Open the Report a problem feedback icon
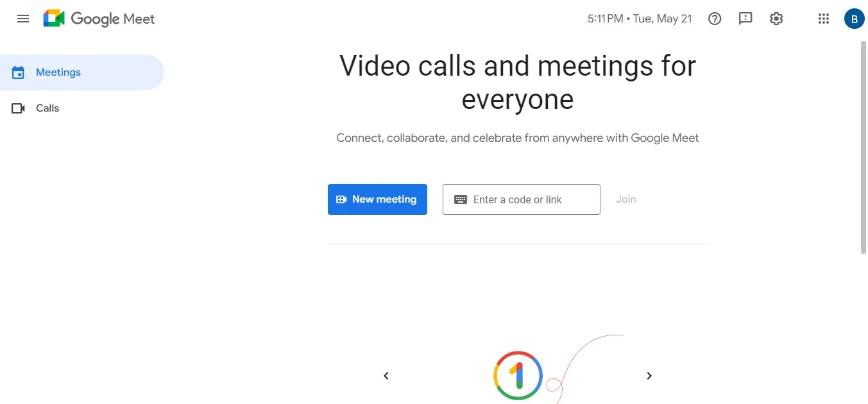The image size is (868, 404). click(x=745, y=19)
